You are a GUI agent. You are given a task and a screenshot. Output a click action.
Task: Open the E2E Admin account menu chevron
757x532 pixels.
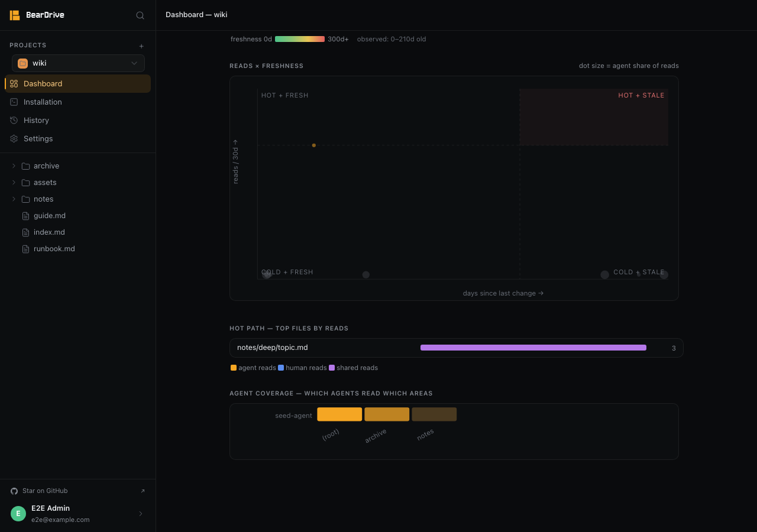[x=141, y=514]
